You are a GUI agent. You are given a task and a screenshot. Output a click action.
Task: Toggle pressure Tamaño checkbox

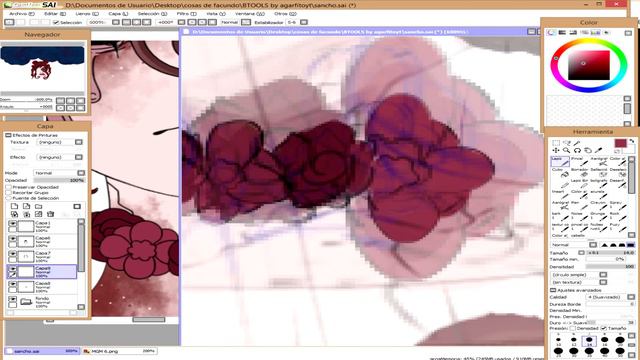coord(604,328)
